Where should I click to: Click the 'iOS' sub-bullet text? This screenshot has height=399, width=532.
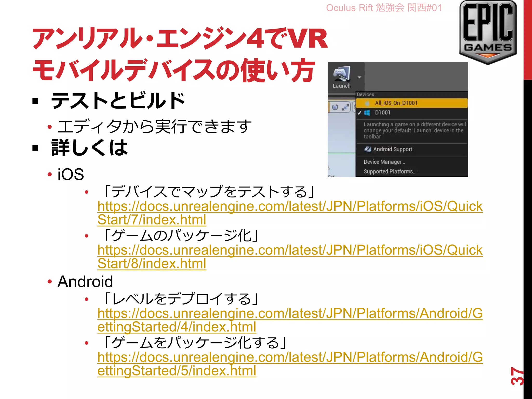[x=71, y=174]
